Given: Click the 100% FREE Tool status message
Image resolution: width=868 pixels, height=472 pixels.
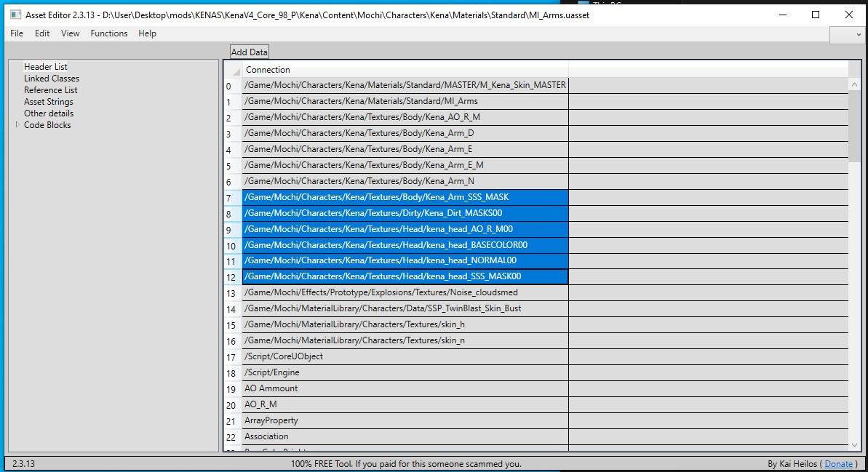Looking at the screenshot, I should [406, 464].
